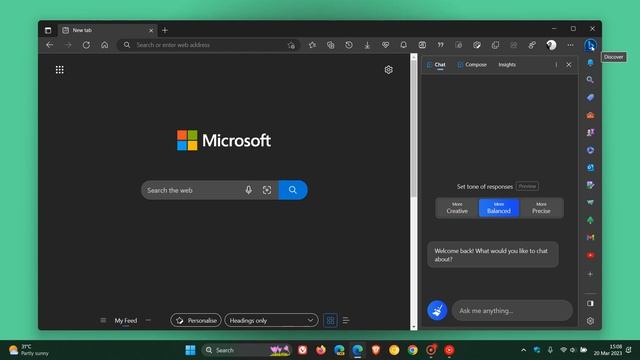Image resolution: width=640 pixels, height=360 pixels.
Task: Open browsing History clock icon
Action: pos(349,45)
